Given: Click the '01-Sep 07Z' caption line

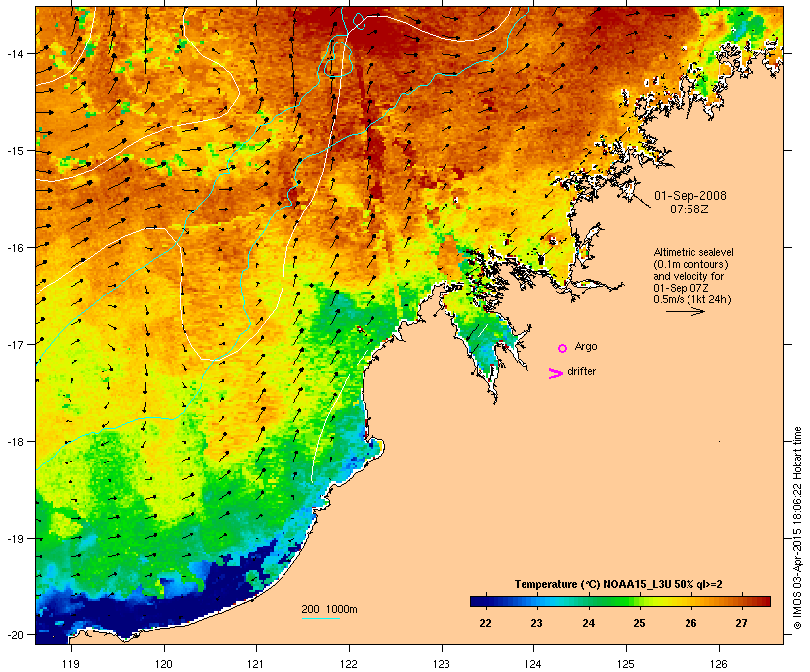Looking at the screenshot, I should [x=681, y=288].
